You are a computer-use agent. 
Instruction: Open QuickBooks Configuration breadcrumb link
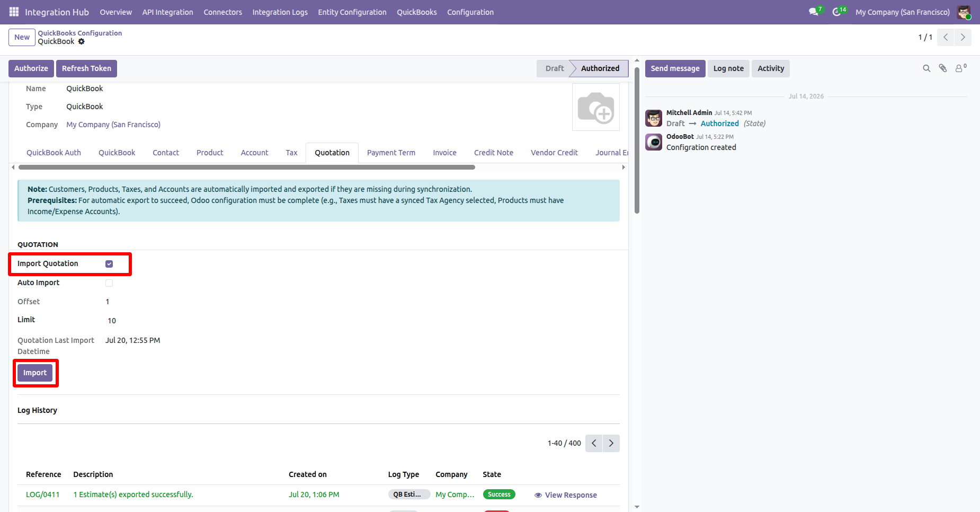(80, 33)
